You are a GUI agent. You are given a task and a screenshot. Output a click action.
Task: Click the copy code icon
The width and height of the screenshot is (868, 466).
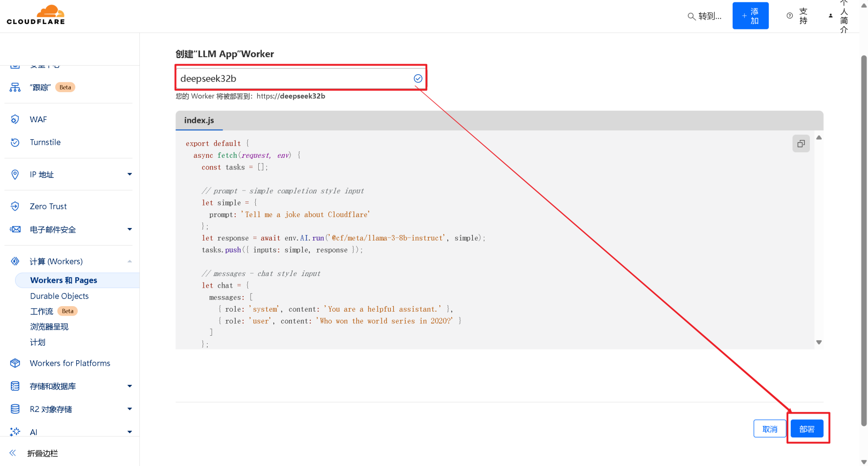(x=801, y=144)
